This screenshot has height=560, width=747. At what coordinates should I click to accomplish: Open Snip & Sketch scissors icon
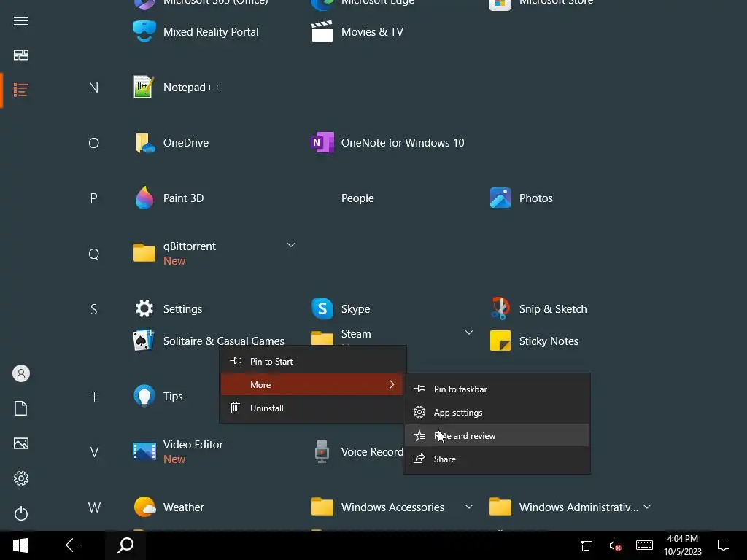pyautogui.click(x=500, y=308)
